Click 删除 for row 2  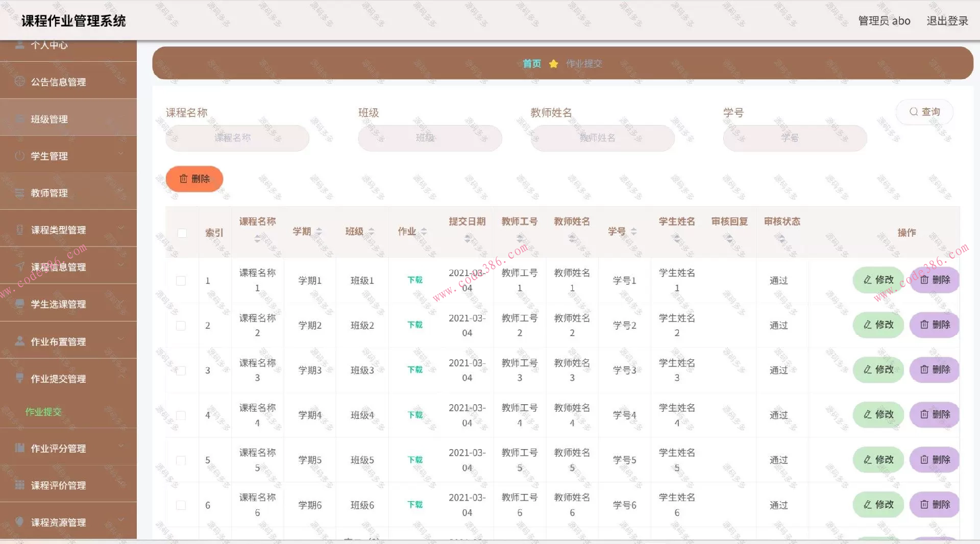935,325
